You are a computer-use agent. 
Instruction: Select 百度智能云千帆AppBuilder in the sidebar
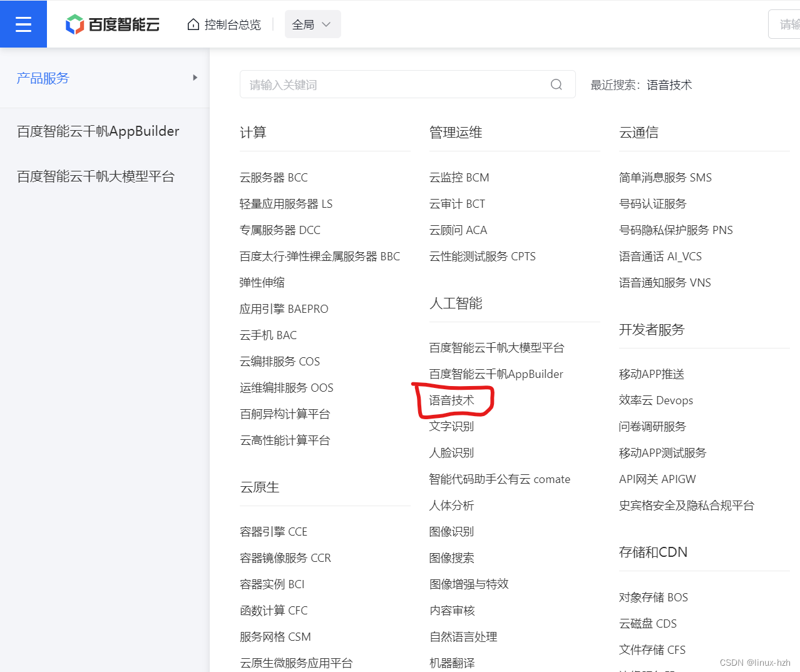click(x=98, y=131)
